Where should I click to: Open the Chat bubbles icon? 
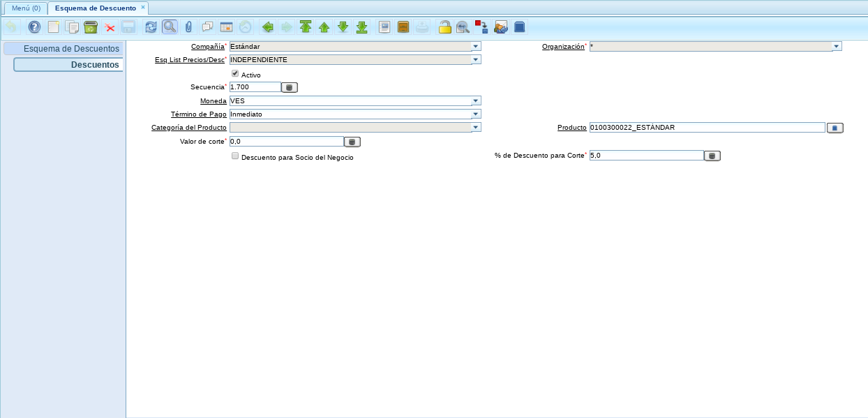pyautogui.click(x=207, y=27)
